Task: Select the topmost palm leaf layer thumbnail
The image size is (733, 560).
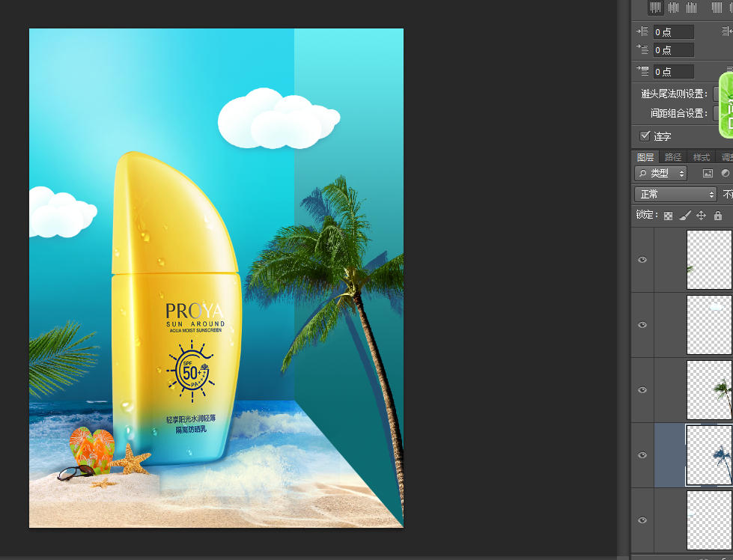Action: click(x=710, y=260)
